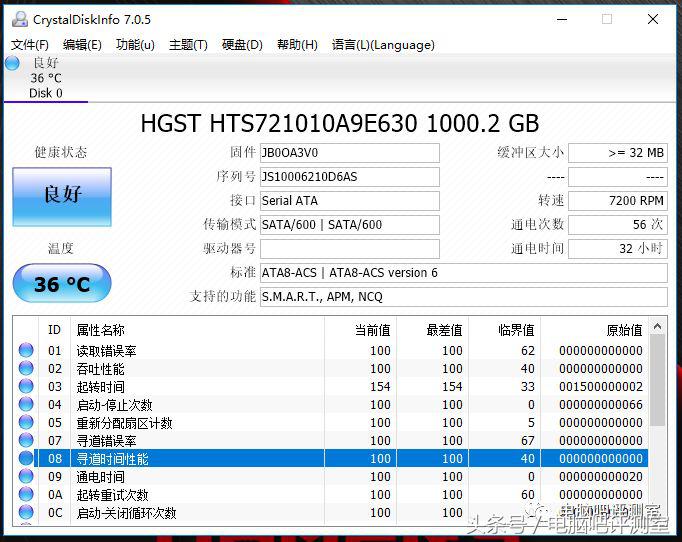Click the 最差值 column header

click(x=433, y=330)
